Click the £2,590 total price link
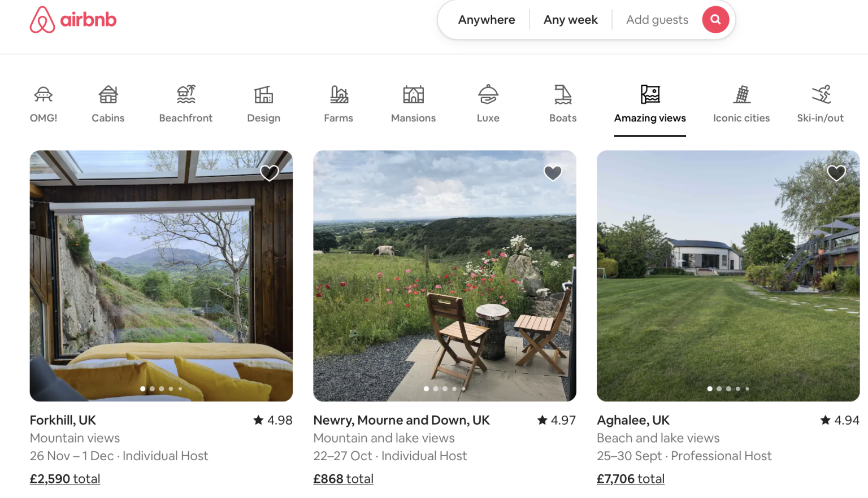The width and height of the screenshot is (868, 498). (x=65, y=479)
